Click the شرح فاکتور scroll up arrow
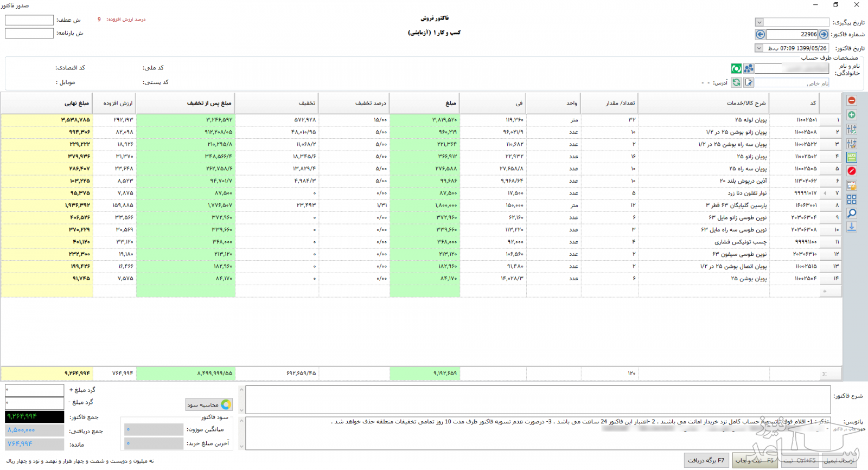This screenshot has width=868, height=470. [241, 389]
